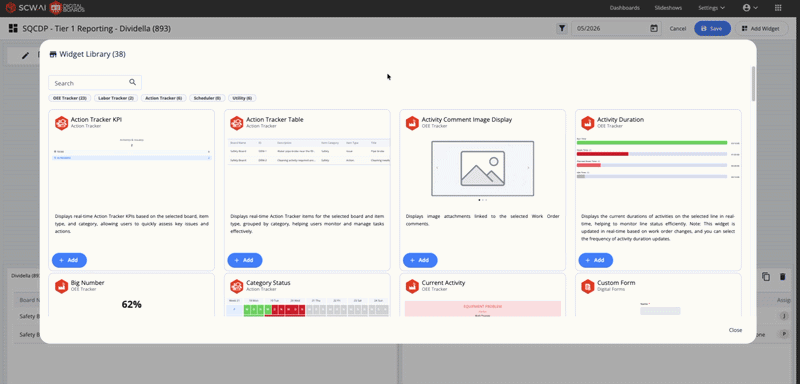
Task: Add the Action Tracker Table widget
Action: click(x=245, y=260)
